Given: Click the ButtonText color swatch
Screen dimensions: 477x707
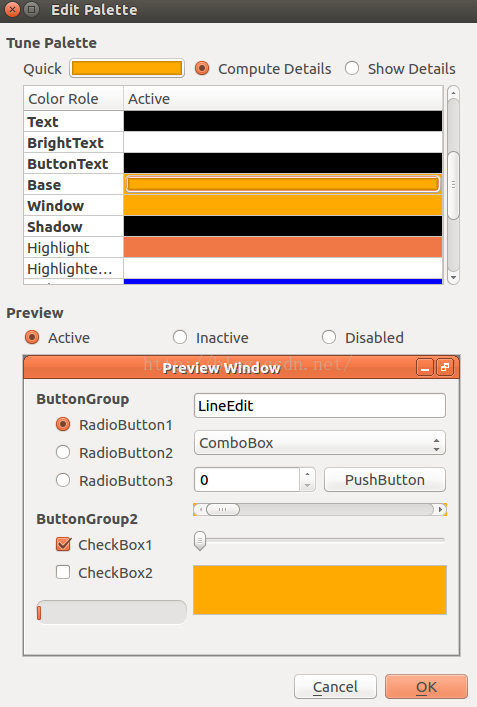Looking at the screenshot, I should [283, 163].
